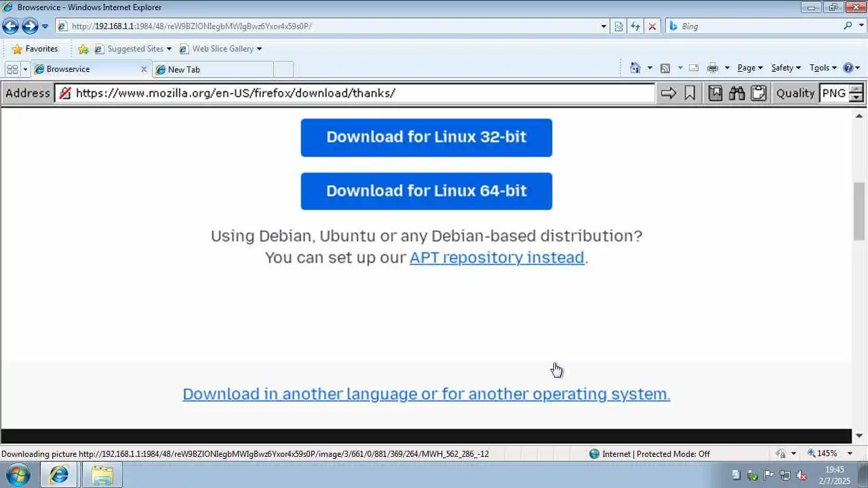Go back with the IE back arrow
This screenshot has height=488, width=868.
(10, 26)
